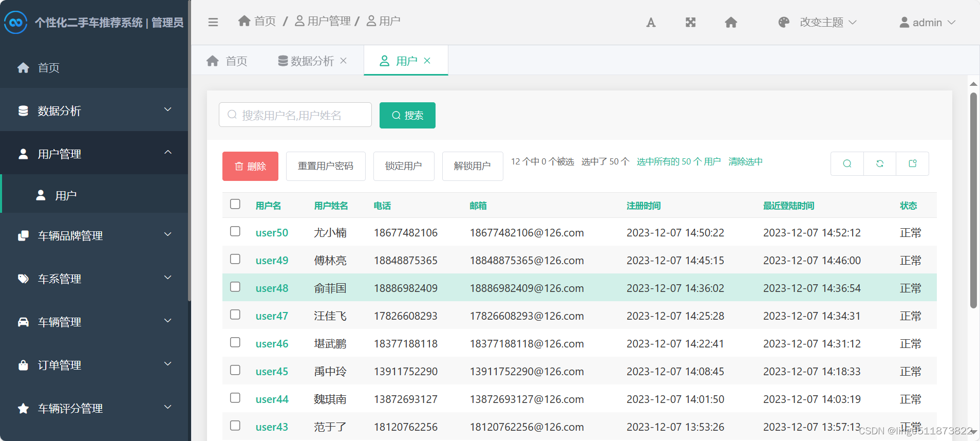Image resolution: width=980 pixels, height=441 pixels.
Task: Collapse the 用户管理 sidebar chevron
Action: [x=168, y=153]
